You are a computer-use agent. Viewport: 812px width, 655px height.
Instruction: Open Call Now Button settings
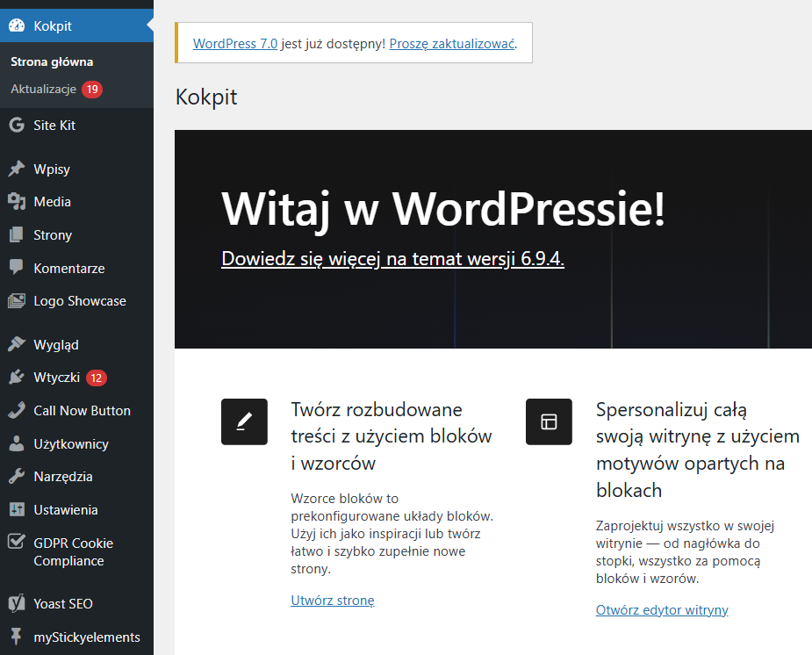pyautogui.click(x=76, y=411)
